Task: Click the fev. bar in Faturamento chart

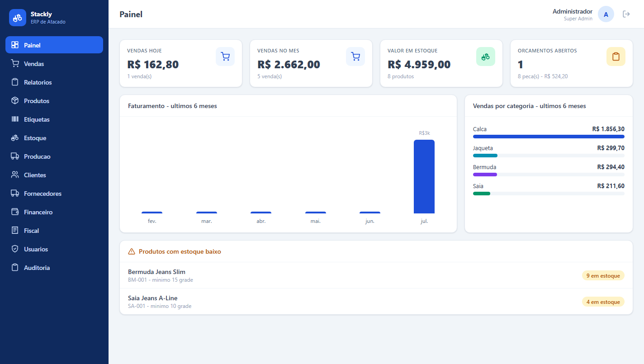Action: click(152, 213)
